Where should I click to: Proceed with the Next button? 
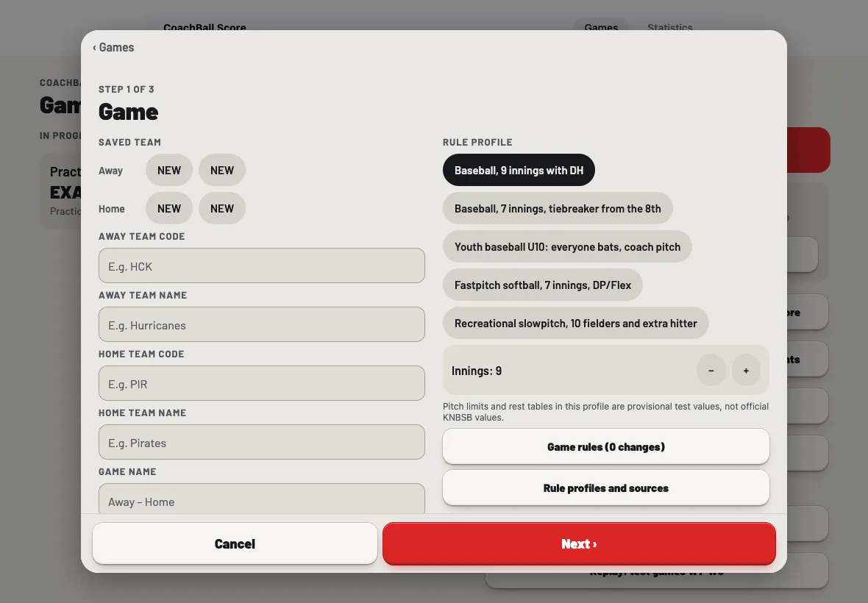[579, 544]
